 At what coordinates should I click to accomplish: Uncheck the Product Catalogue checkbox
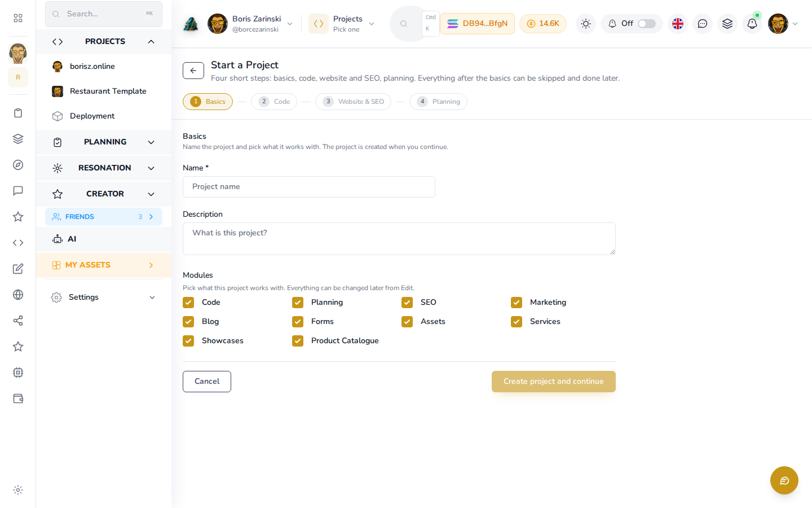coord(298,341)
